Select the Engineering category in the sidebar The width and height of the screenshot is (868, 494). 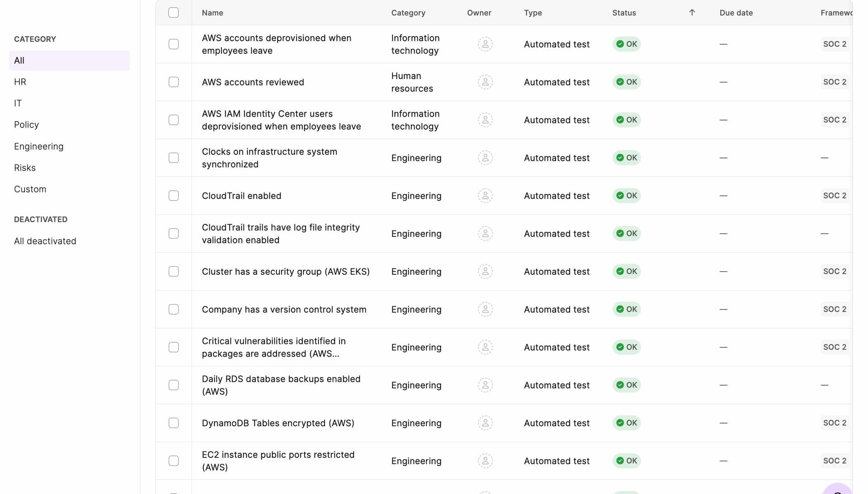[x=39, y=146]
